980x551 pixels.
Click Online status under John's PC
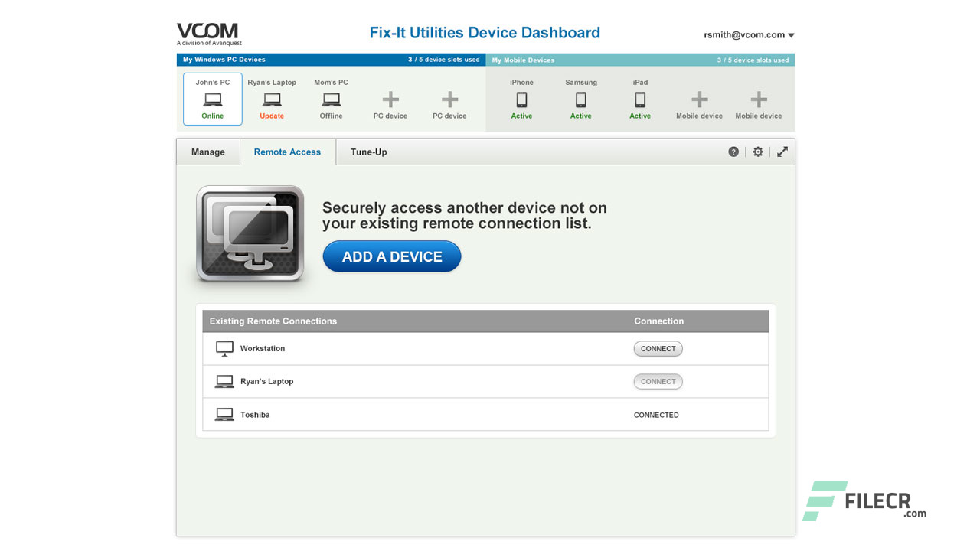pos(213,116)
